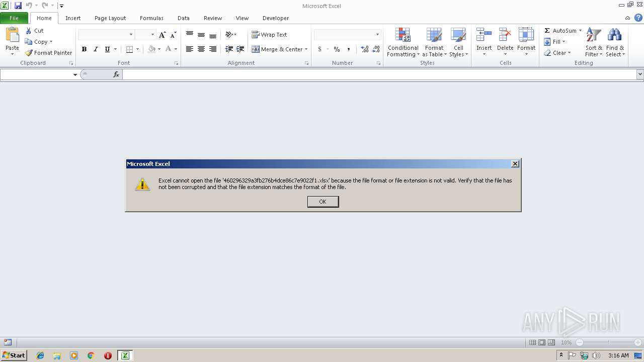The width and height of the screenshot is (644, 362).
Task: Open the File tab
Action: (14, 18)
